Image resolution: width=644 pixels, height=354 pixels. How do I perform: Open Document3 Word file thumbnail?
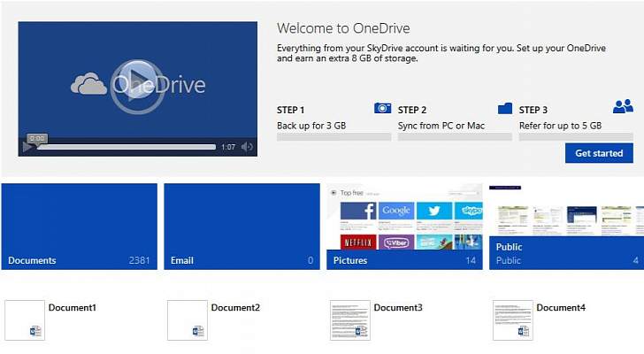(350, 320)
